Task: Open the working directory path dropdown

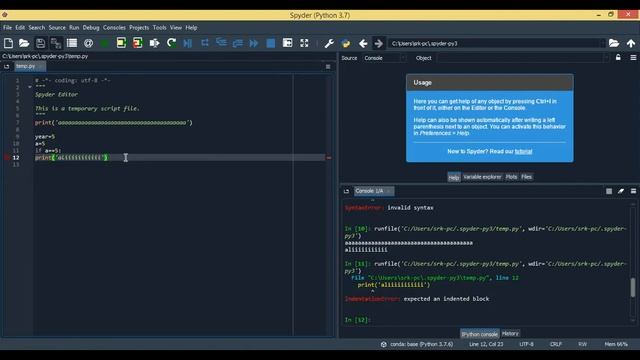Action: 602,43
